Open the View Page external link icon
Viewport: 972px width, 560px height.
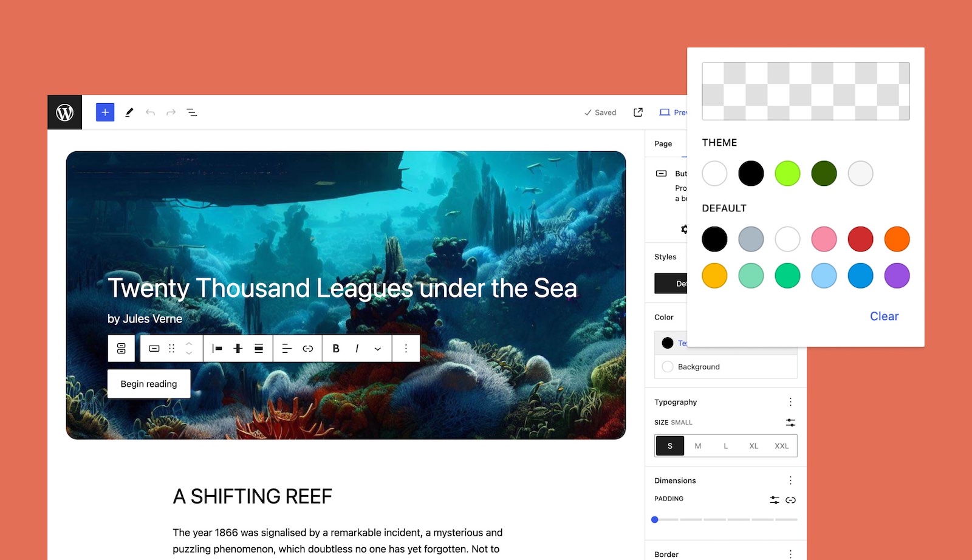coord(638,112)
